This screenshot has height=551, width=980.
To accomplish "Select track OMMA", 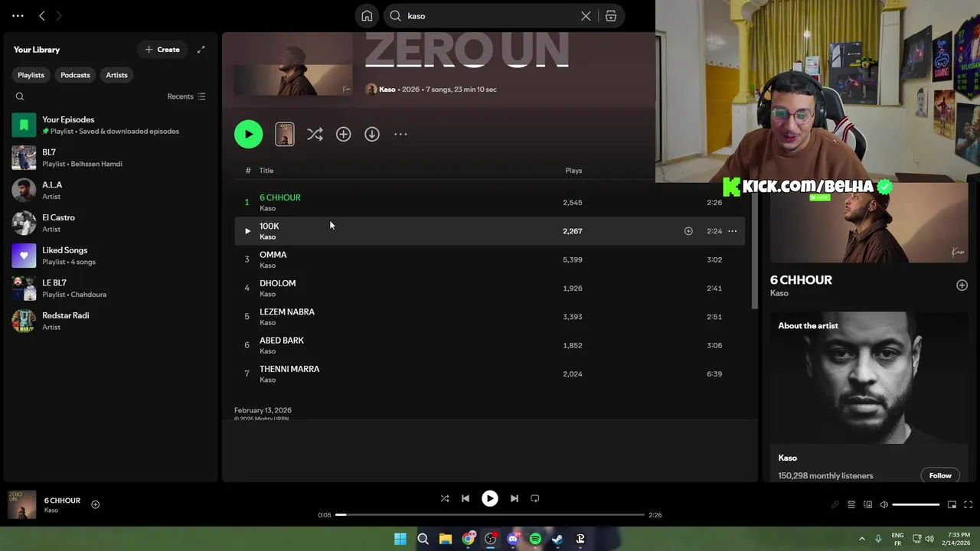I will [490, 259].
